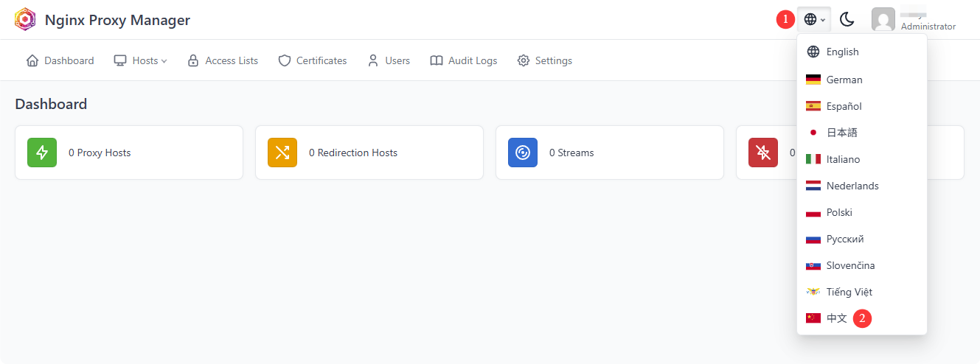The height and width of the screenshot is (364, 980).
Task: Go to the Dashboard tab
Action: tap(60, 60)
